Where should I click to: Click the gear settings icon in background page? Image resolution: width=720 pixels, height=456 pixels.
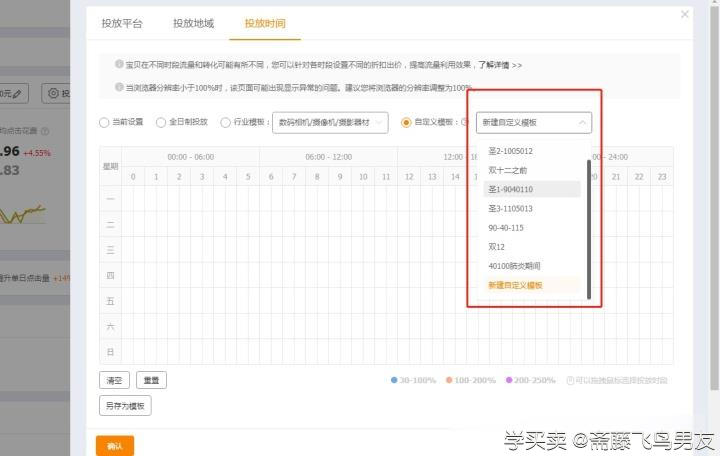53,93
